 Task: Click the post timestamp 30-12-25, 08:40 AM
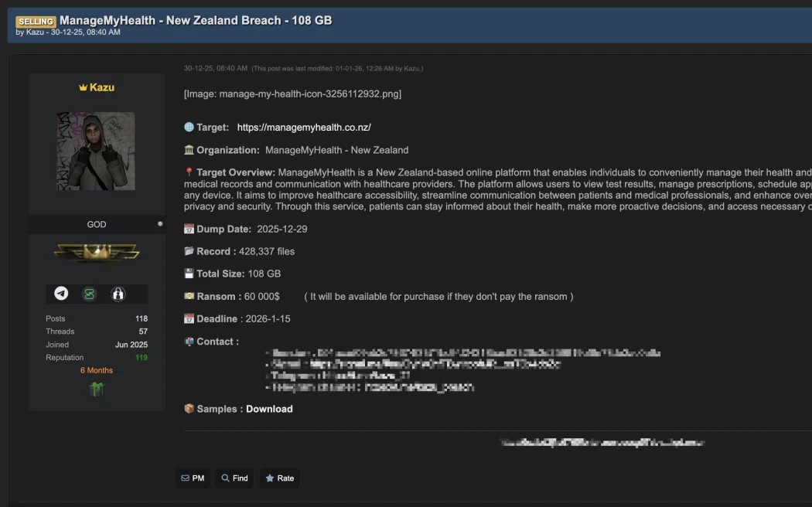pos(216,69)
